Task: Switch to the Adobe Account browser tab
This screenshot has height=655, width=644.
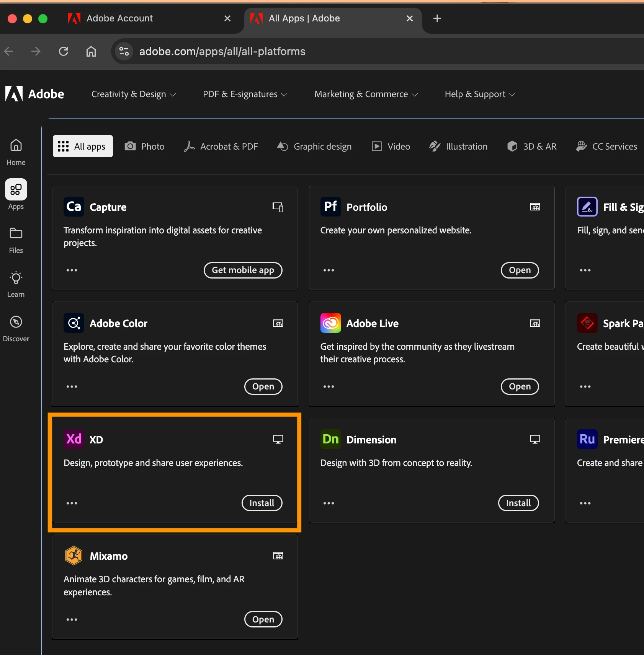Action: point(150,18)
